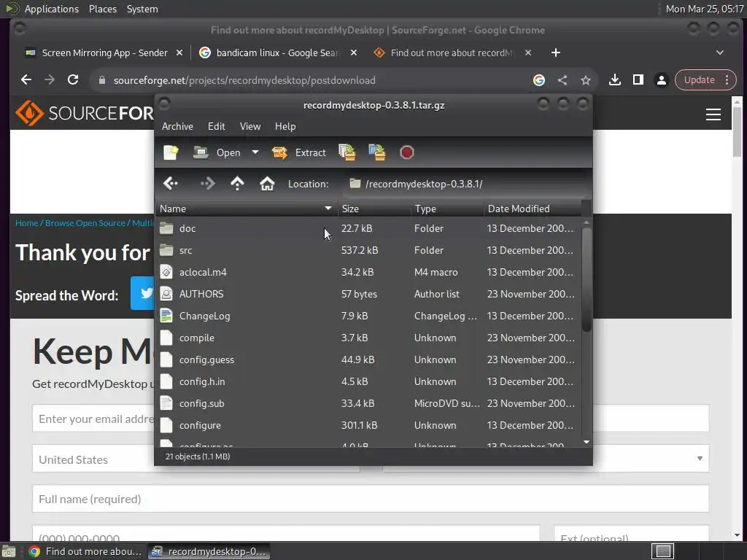The height and width of the screenshot is (560, 747).
Task: Click the archive list scrollbar down arrow
Action: coord(587,443)
